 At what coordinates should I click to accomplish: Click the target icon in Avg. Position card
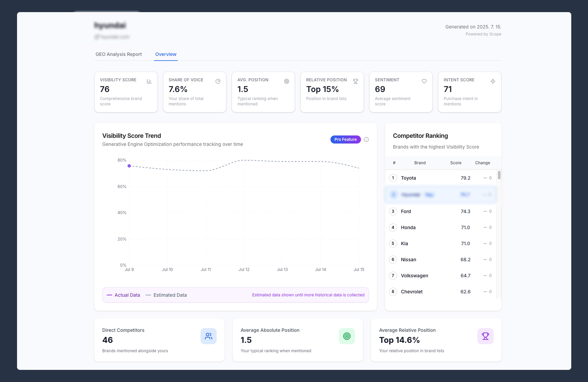coord(286,81)
